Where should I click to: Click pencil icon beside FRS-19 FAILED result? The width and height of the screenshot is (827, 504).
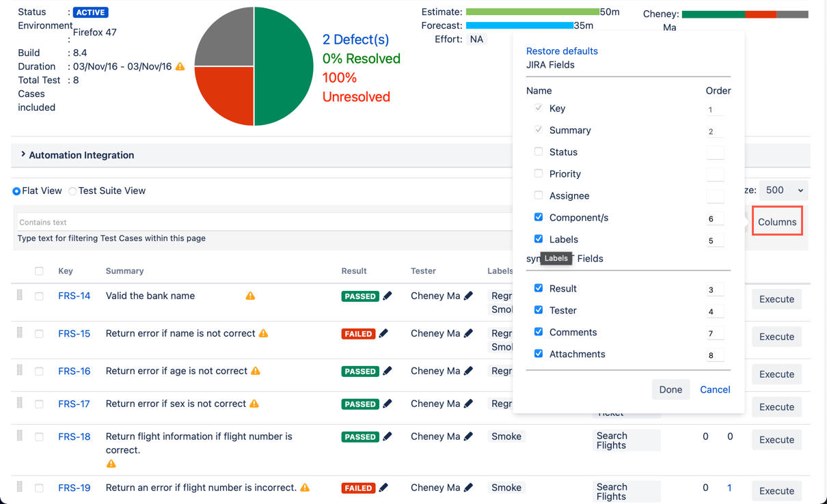384,488
